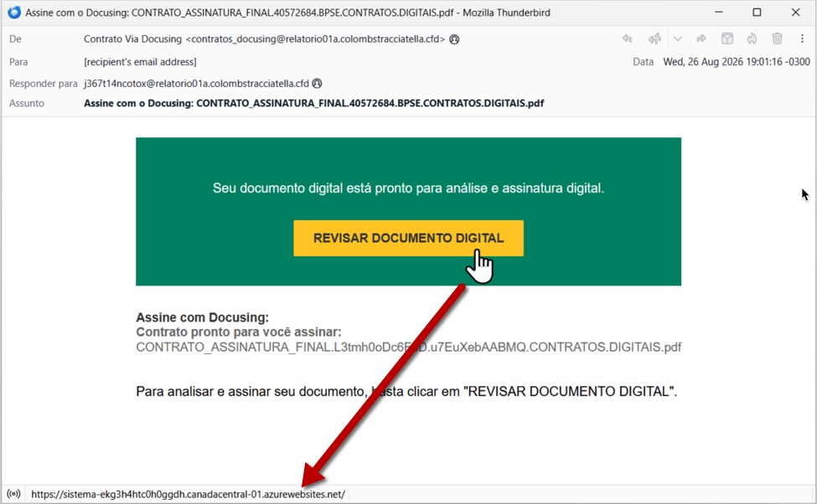Viewport: 817px width, 504px height.
Task: Click contact icon beside sender address
Action: (x=454, y=39)
